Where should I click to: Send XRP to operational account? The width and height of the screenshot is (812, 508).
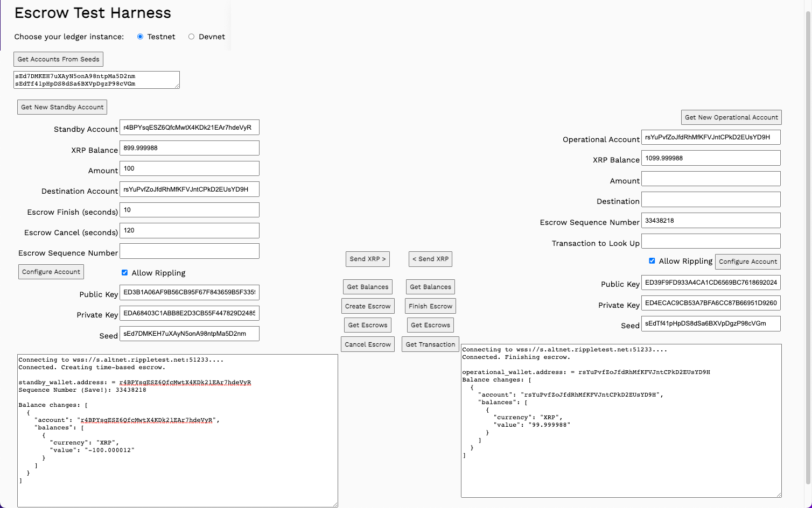click(x=367, y=259)
